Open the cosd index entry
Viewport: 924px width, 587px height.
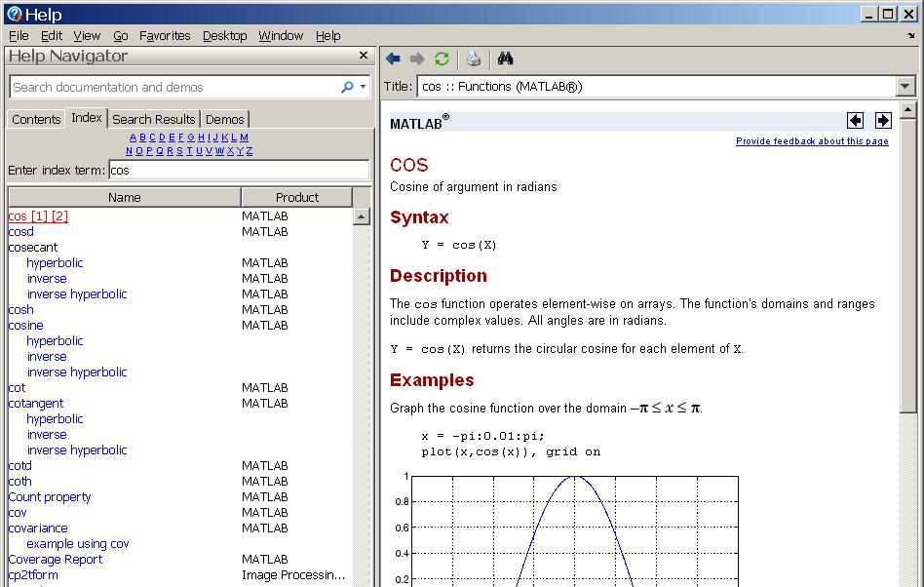[x=21, y=232]
